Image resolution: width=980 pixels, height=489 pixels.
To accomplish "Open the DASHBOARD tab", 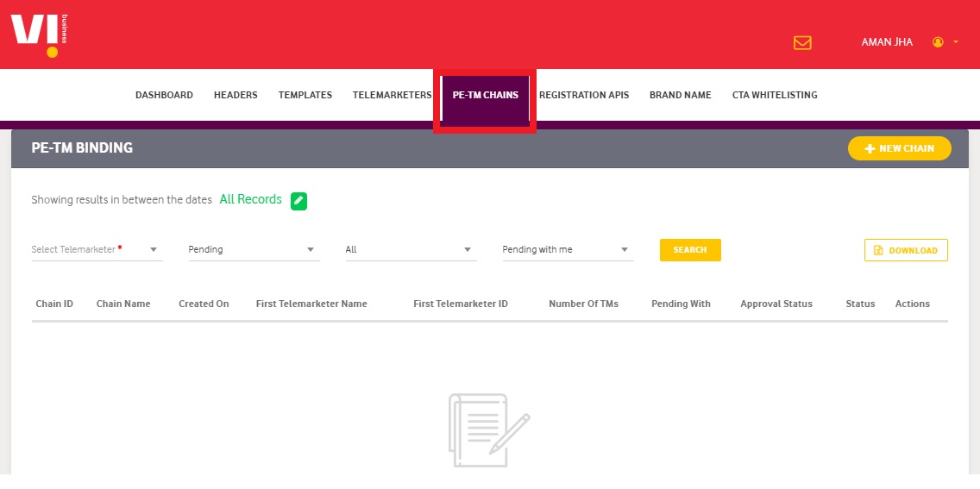I will point(165,96).
